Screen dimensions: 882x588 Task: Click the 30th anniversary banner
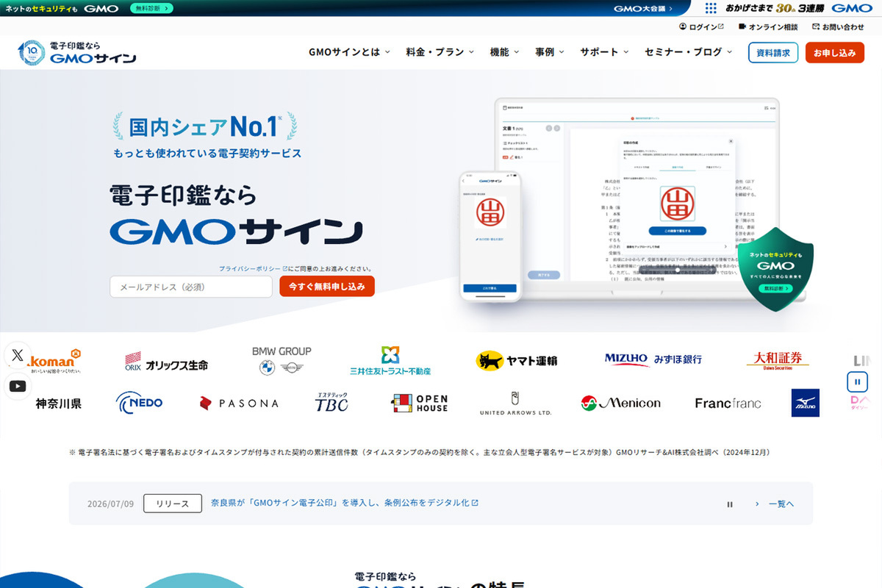coord(775,8)
